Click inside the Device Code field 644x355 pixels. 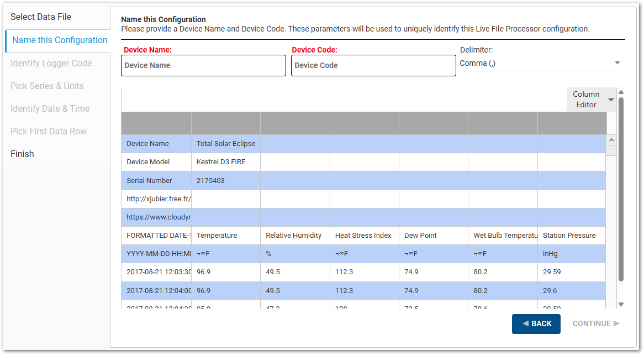[373, 65]
